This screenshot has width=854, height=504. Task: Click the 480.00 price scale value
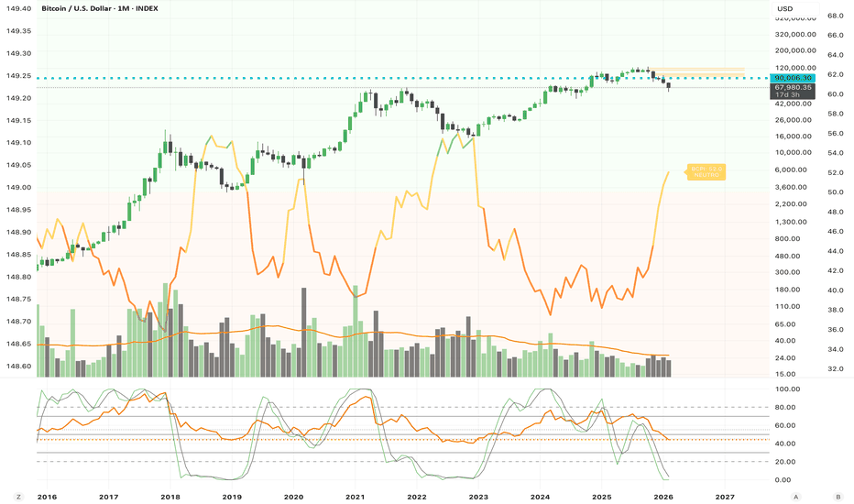coord(787,256)
